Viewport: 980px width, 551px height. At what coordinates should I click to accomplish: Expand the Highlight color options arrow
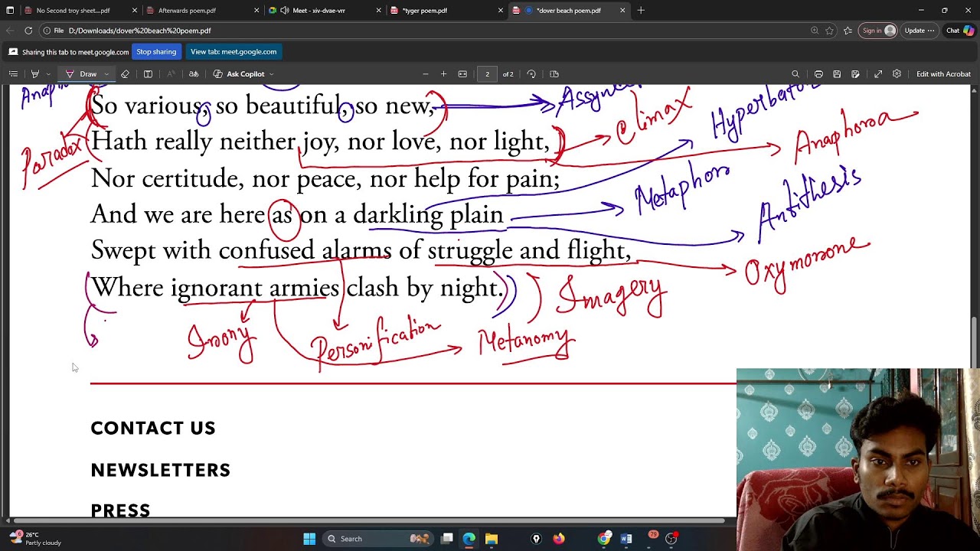[x=47, y=74]
